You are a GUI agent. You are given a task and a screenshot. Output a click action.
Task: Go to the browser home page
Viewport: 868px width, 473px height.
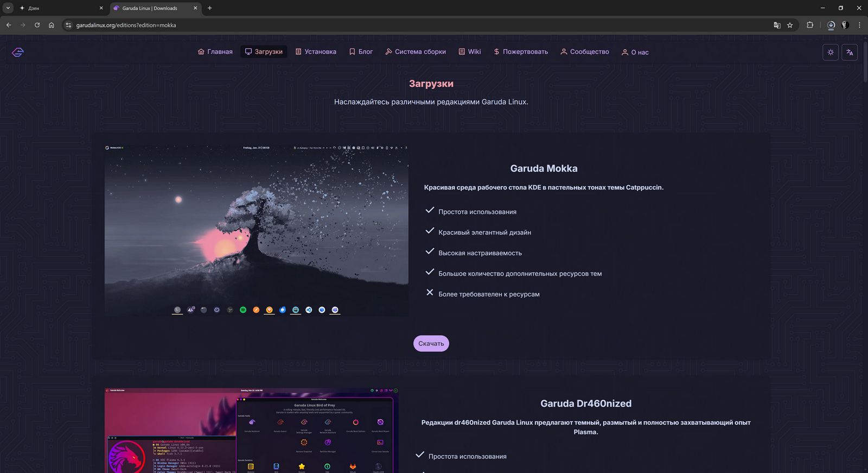(x=52, y=25)
